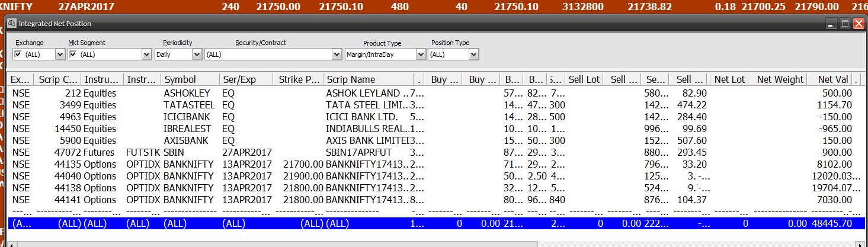Click sell price 104.37
The image size is (868, 247).
tap(691, 200)
